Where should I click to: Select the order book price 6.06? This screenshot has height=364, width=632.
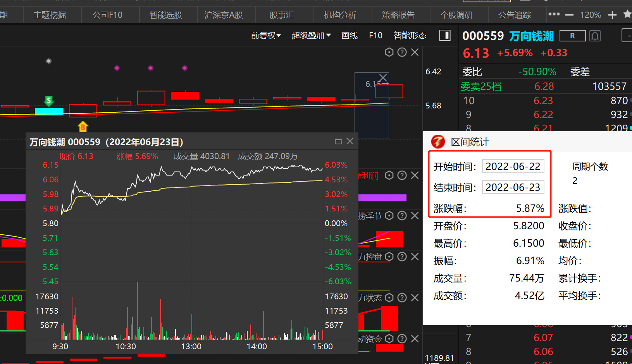pyautogui.click(x=543, y=352)
